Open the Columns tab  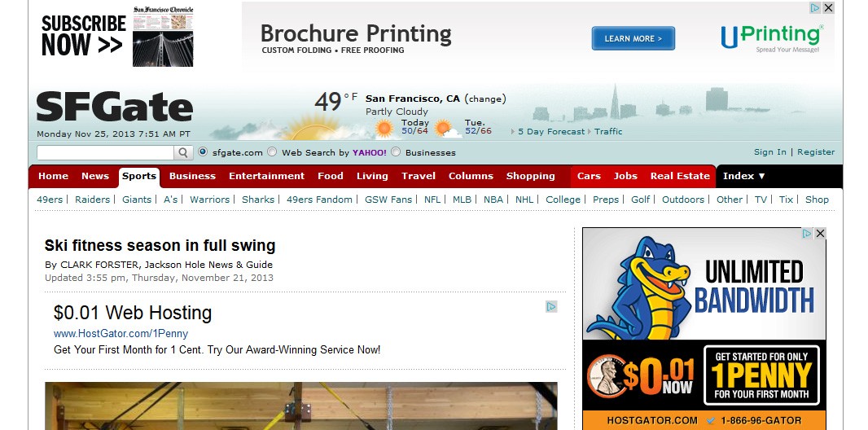471,176
